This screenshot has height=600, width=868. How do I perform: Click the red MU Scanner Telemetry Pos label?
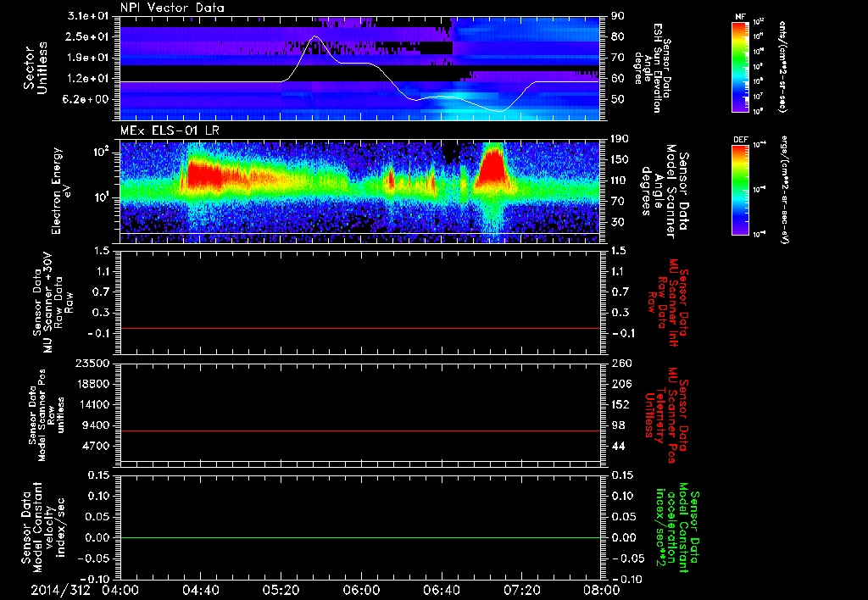[666, 416]
